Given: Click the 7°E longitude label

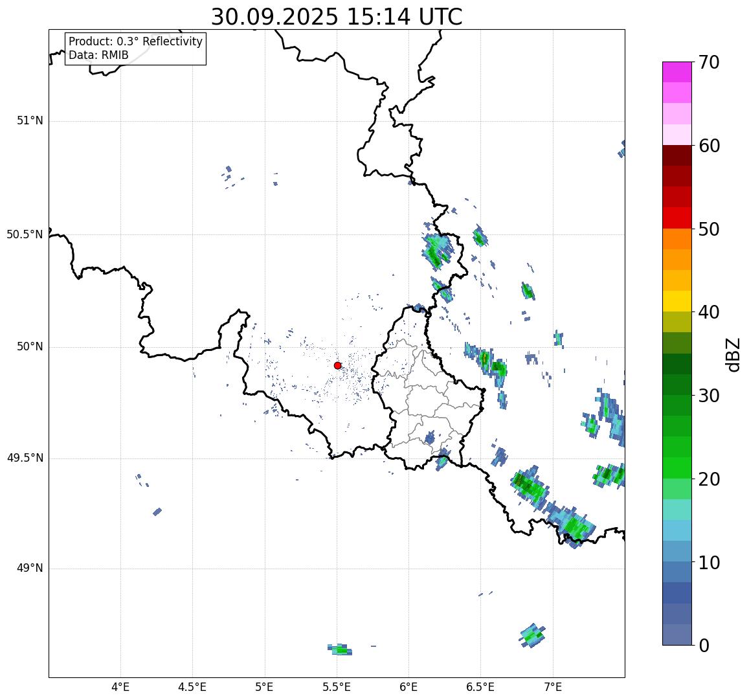Looking at the screenshot, I should point(553,687).
